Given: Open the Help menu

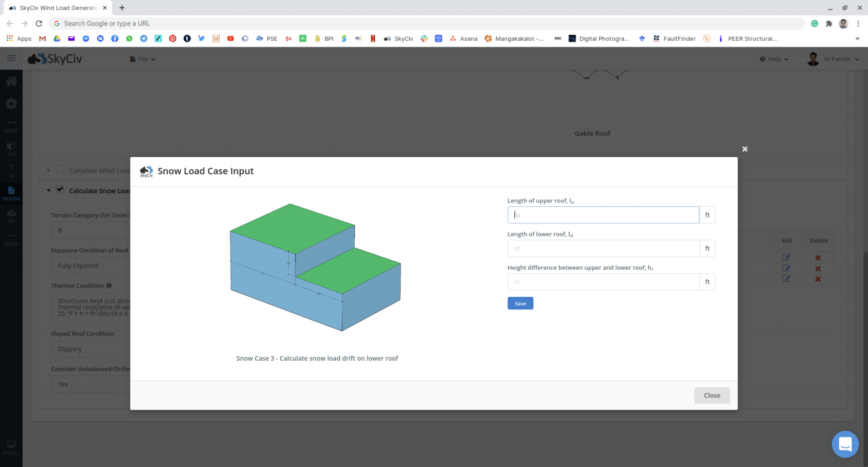Looking at the screenshot, I should point(774,59).
